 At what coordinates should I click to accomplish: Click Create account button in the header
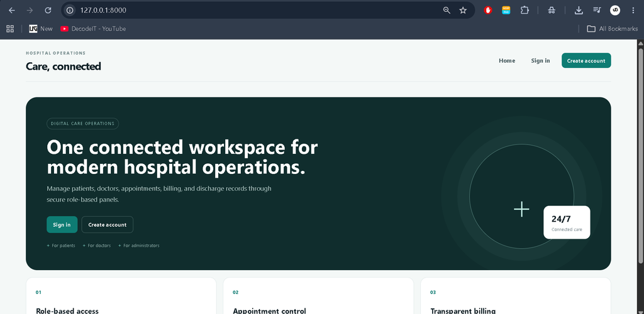(x=586, y=61)
